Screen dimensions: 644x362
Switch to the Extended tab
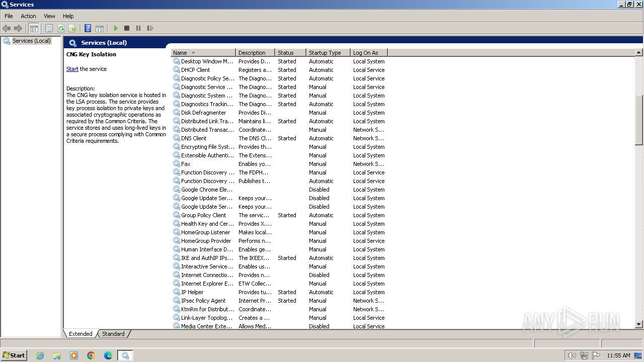[x=80, y=334]
